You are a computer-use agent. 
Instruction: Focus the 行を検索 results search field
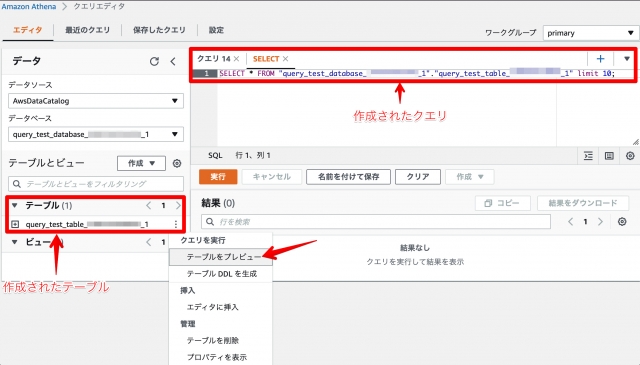coord(376,222)
